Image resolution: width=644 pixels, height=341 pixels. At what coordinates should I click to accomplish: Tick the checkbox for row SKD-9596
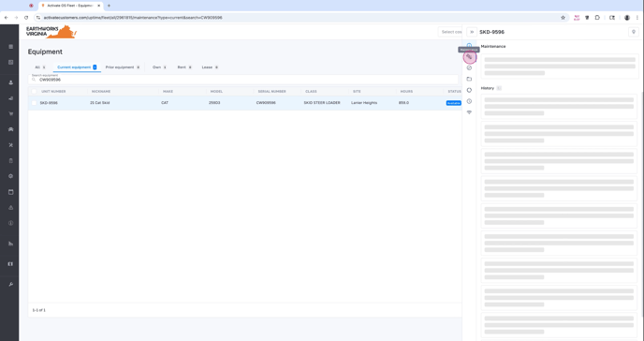click(34, 103)
